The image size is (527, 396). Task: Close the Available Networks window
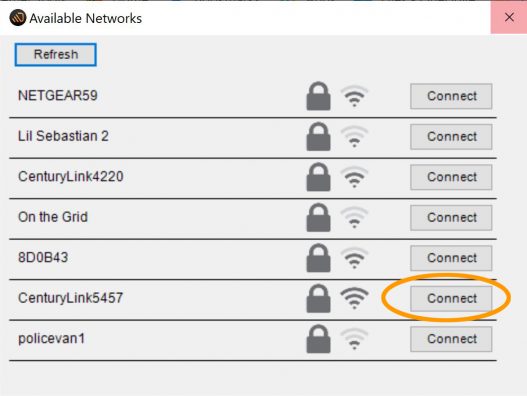pos(509,17)
